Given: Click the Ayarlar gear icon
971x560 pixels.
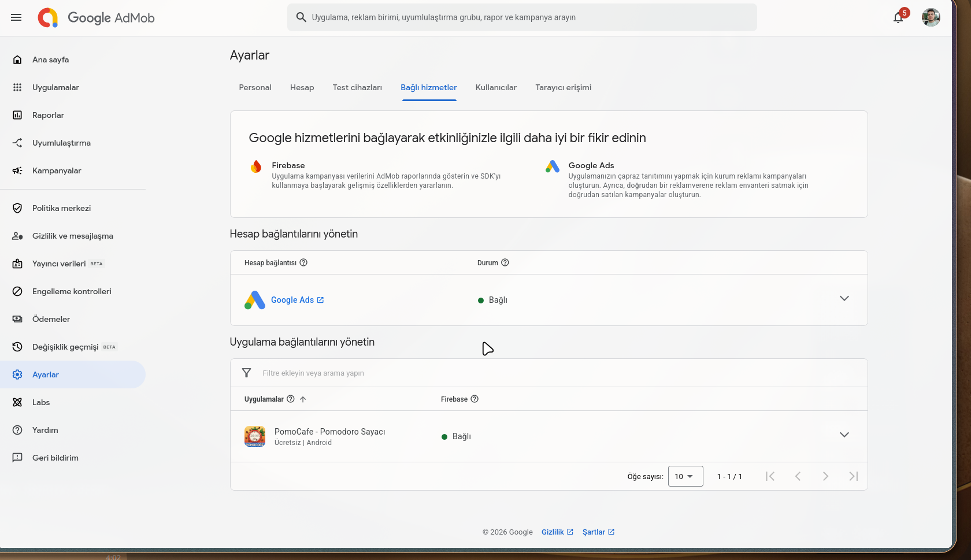Looking at the screenshot, I should [x=17, y=374].
